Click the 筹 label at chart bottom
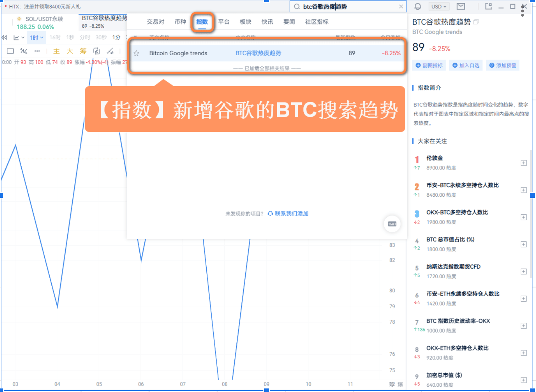The height and width of the screenshot is (392, 536). point(392,384)
